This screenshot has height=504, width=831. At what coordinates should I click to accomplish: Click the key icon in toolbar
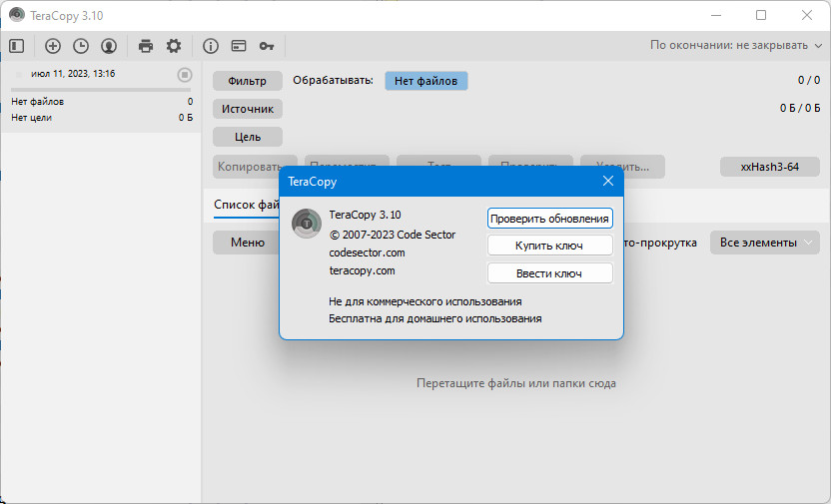coord(267,46)
